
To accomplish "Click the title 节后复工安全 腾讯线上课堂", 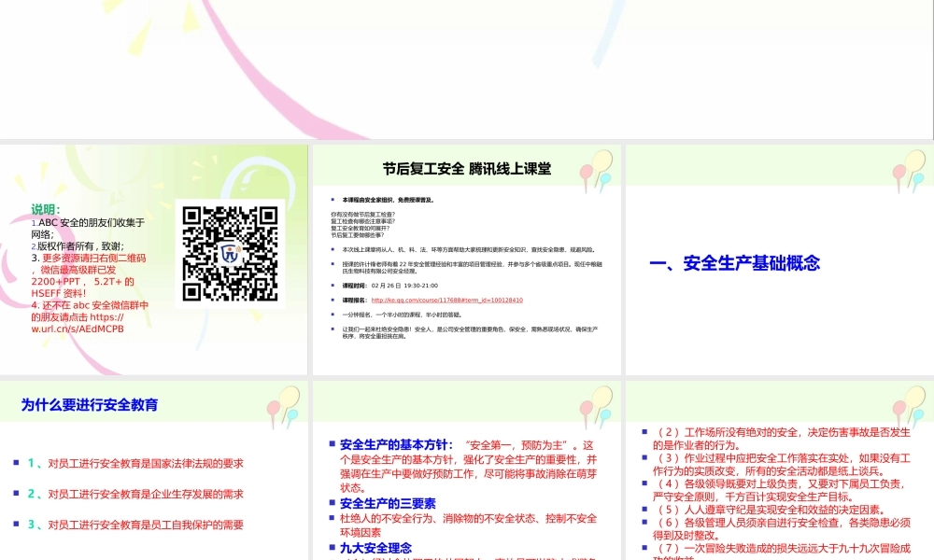I will pos(466,169).
